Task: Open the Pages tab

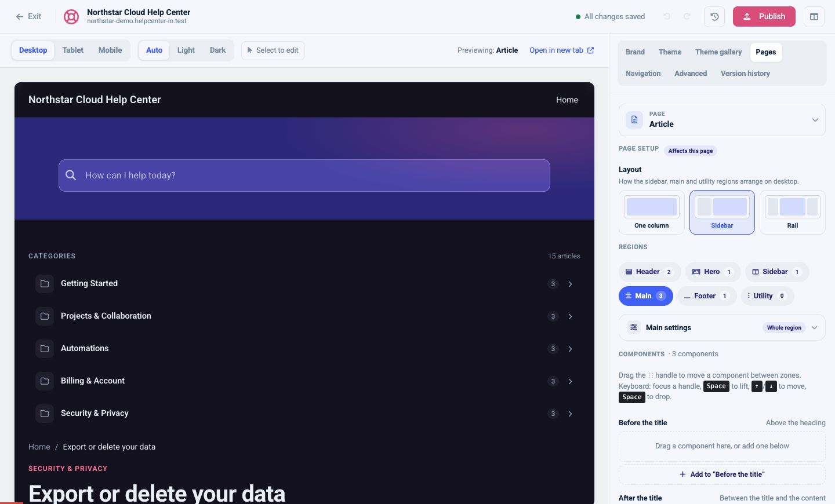Action: [x=766, y=52]
